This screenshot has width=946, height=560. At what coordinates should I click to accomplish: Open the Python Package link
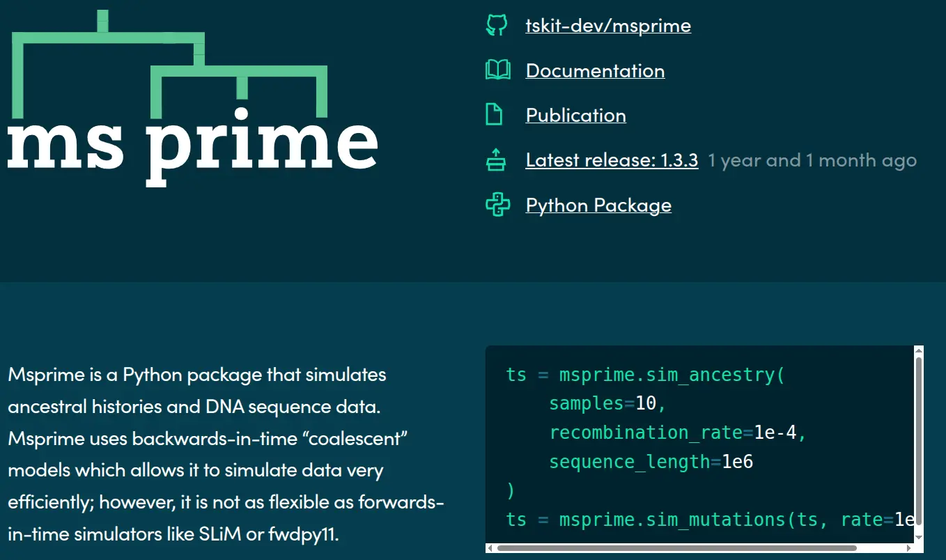pos(598,204)
